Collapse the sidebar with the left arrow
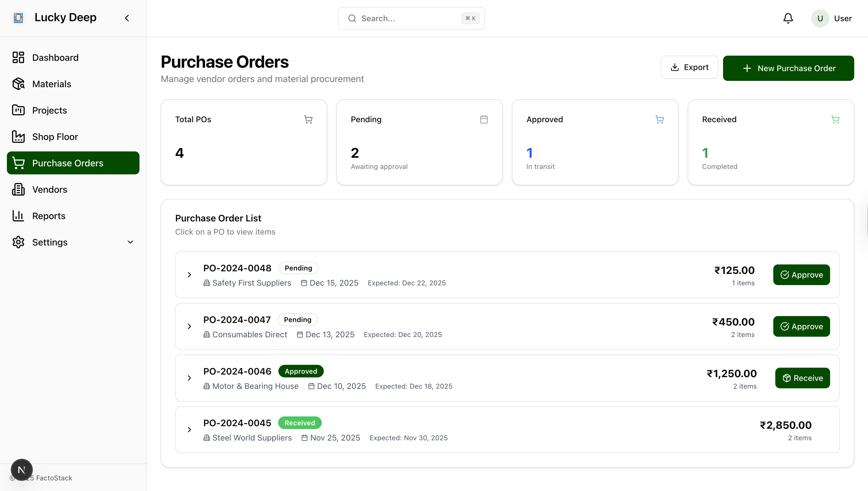The image size is (868, 491). pos(127,18)
